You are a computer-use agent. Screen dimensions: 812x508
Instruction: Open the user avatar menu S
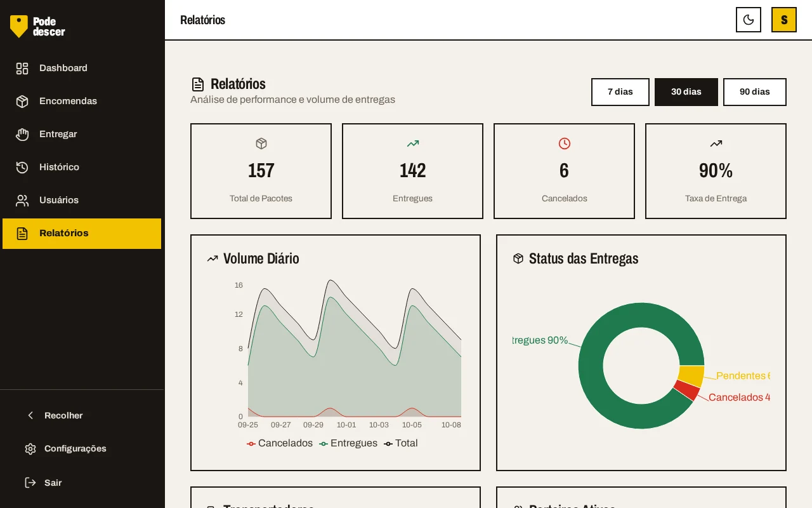click(x=784, y=20)
